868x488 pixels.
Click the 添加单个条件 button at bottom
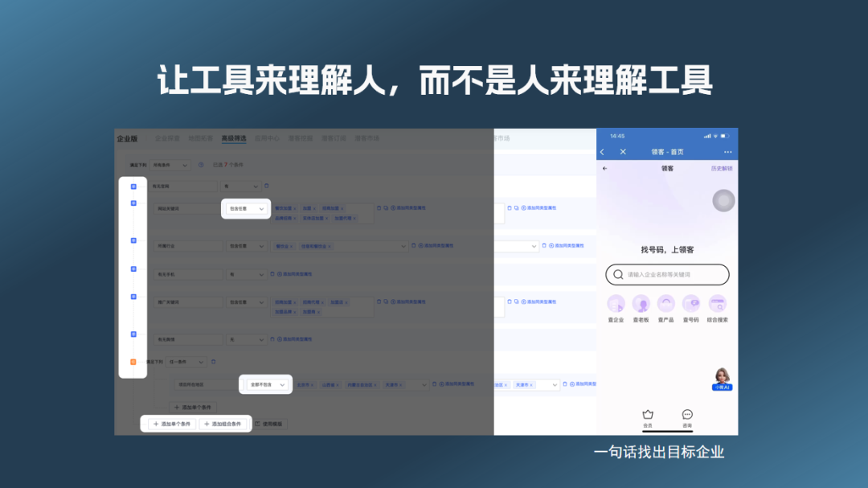coord(170,424)
